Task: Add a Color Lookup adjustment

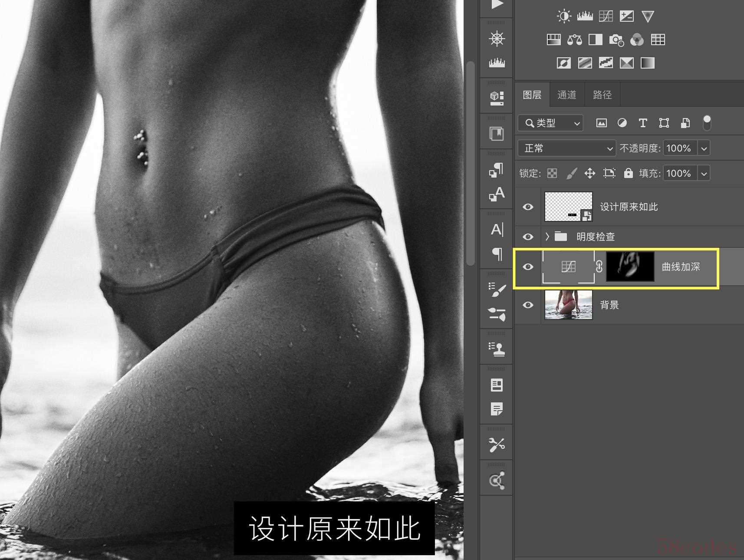Action: point(658,40)
